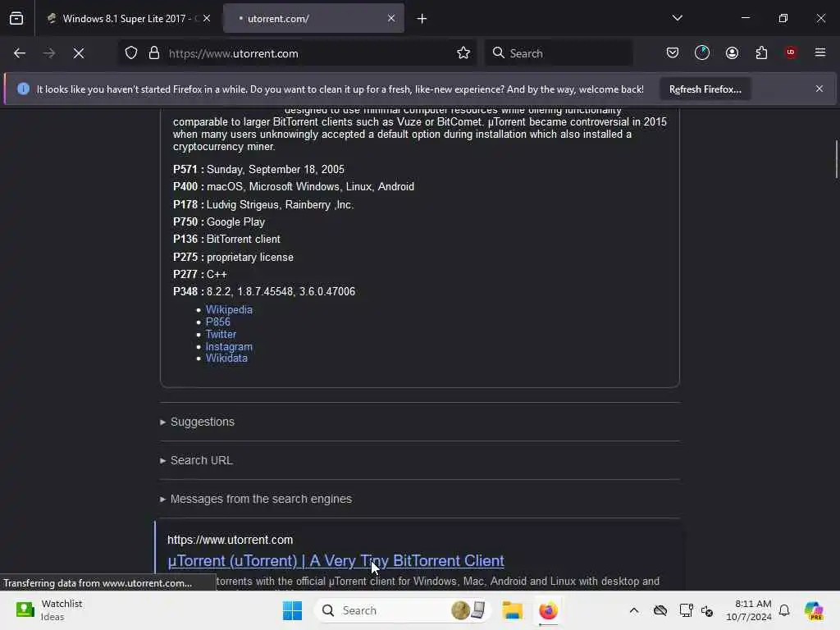Open the Firefox application menu

pos(820,52)
